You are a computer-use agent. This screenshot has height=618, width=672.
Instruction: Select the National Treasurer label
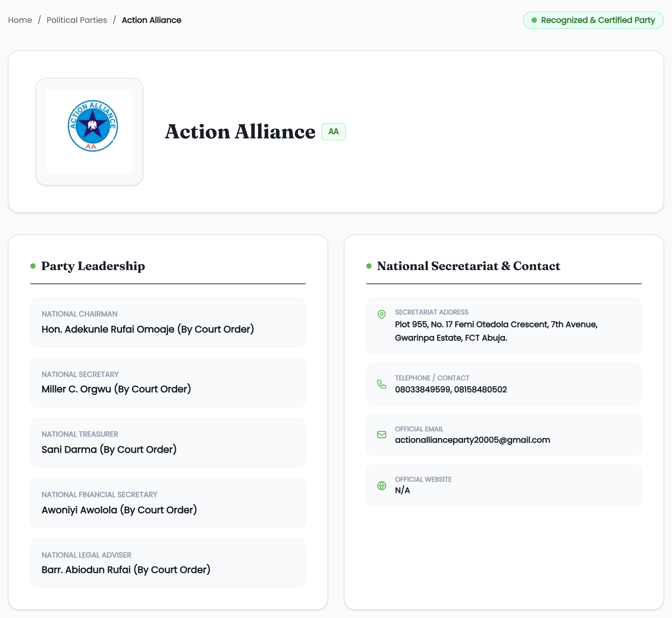(x=80, y=434)
